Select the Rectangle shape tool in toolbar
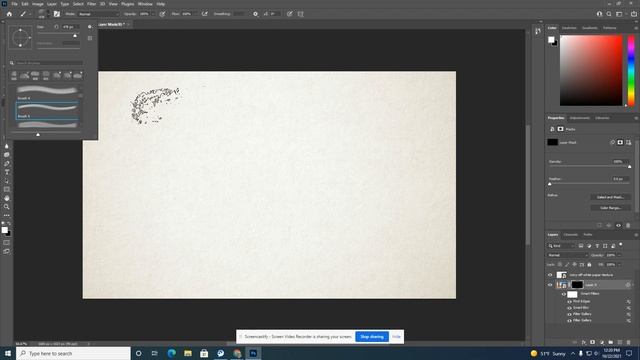 click(7, 189)
